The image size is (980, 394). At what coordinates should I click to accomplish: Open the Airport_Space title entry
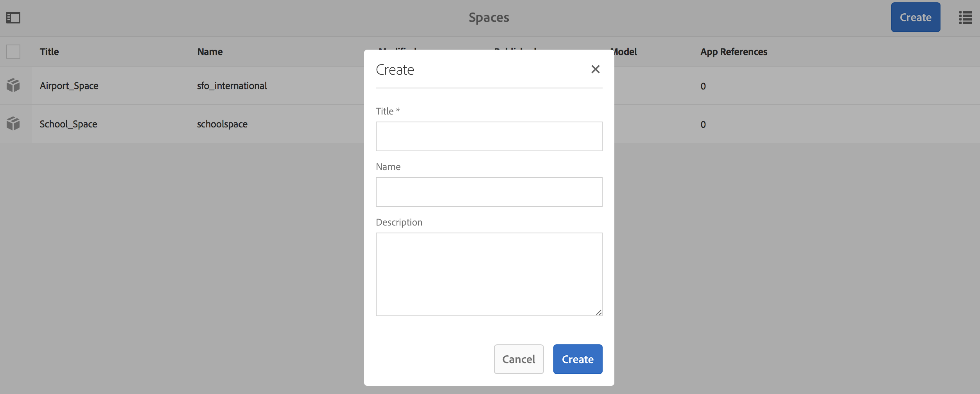tap(69, 86)
